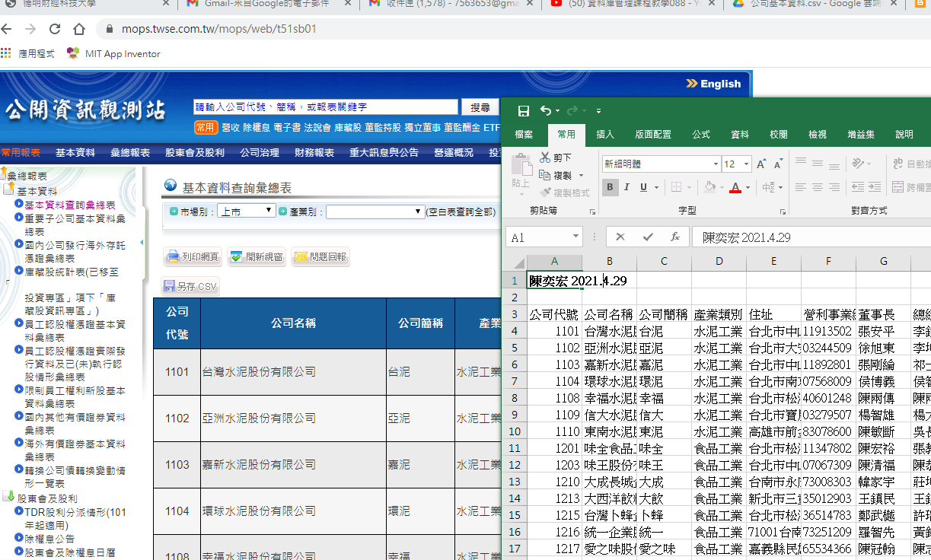Click Chrome home button
This screenshot has height=560, width=931.
[x=79, y=30]
